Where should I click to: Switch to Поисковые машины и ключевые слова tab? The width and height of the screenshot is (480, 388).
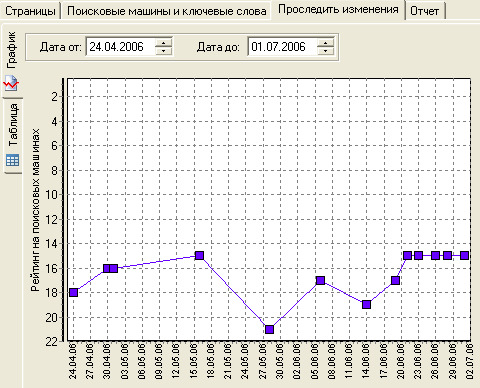click(x=167, y=11)
